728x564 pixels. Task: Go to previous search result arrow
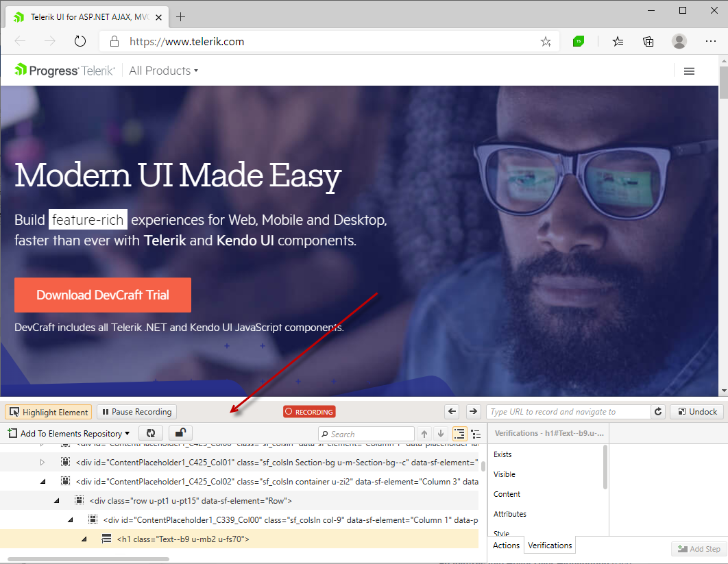[x=424, y=434]
